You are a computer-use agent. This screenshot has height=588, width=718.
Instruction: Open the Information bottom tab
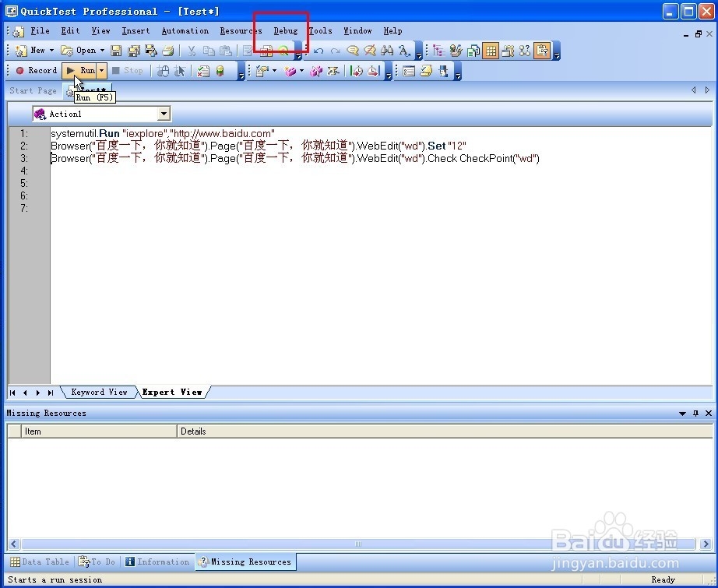pyautogui.click(x=157, y=562)
